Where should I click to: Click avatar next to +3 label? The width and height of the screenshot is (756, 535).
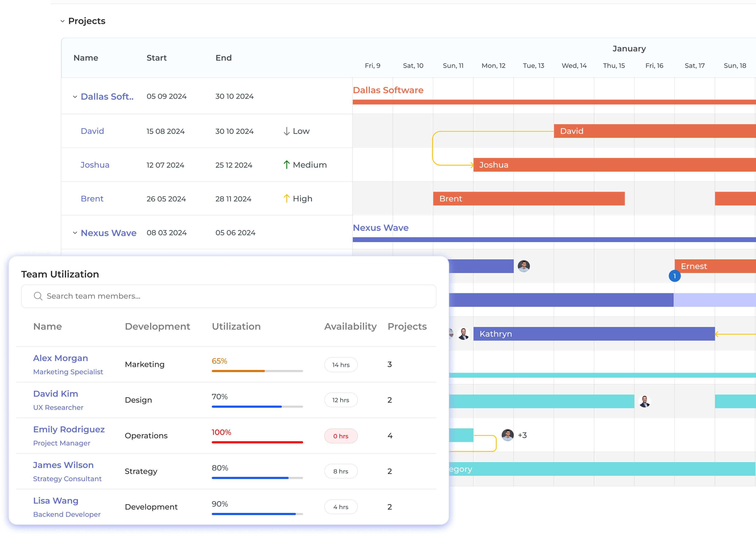(507, 435)
